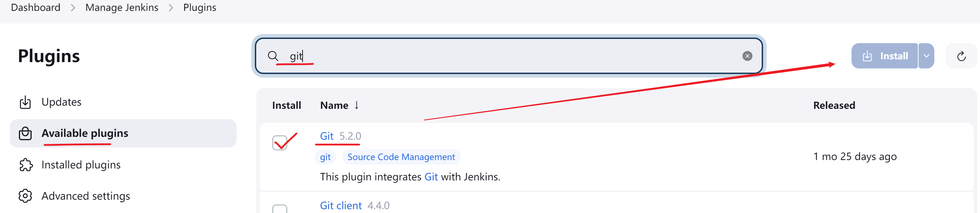Click the search magnifier icon
Viewport: 980px width, 213px height.
[x=273, y=56]
